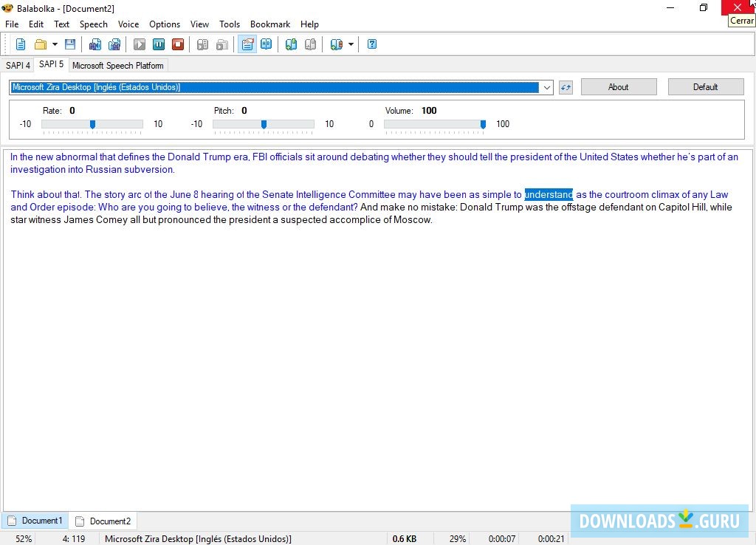Open the Speech menu
756x545 pixels.
pyautogui.click(x=94, y=24)
